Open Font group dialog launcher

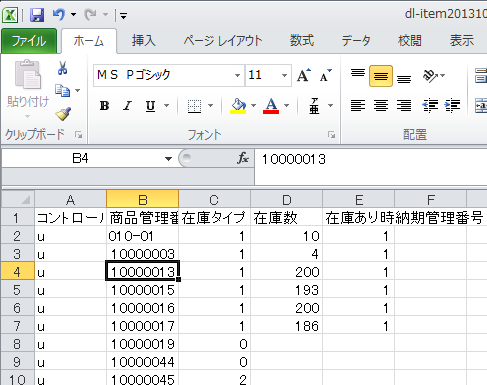pos(331,135)
